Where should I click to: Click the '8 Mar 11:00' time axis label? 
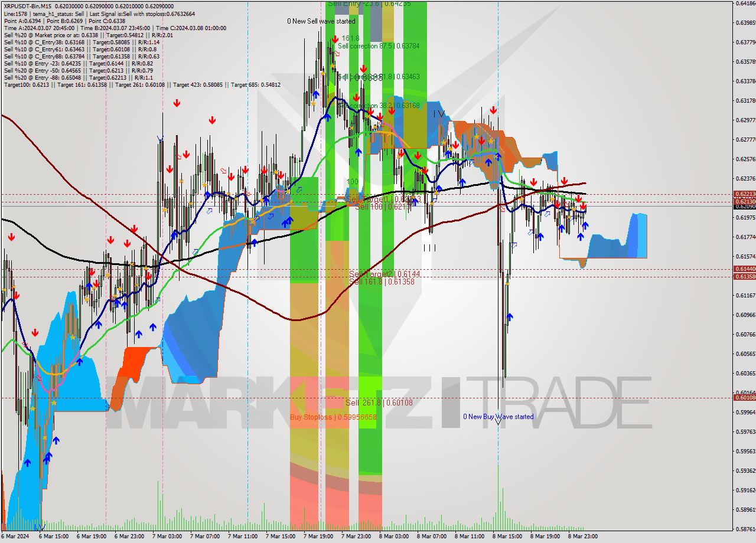(470, 537)
